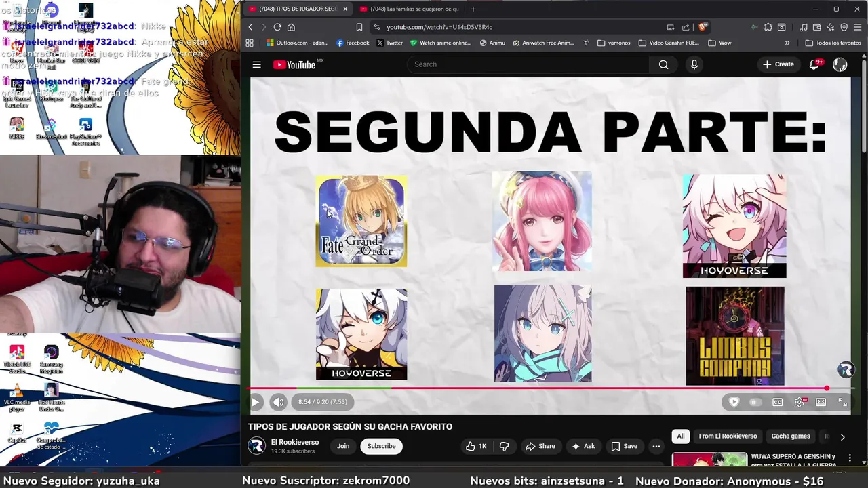Open YouTube notifications bell
Image resolution: width=868 pixels, height=488 pixels.
pyautogui.click(x=814, y=64)
